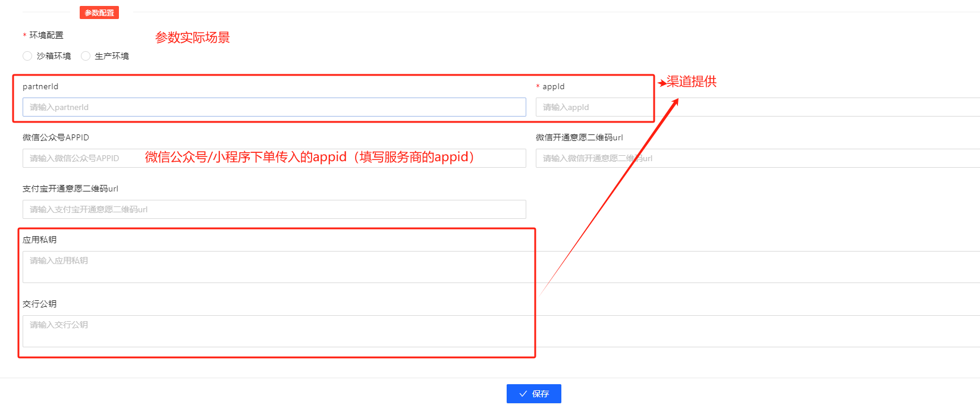
Task: Click inside the 应用私钥 text area
Action: tap(274, 267)
